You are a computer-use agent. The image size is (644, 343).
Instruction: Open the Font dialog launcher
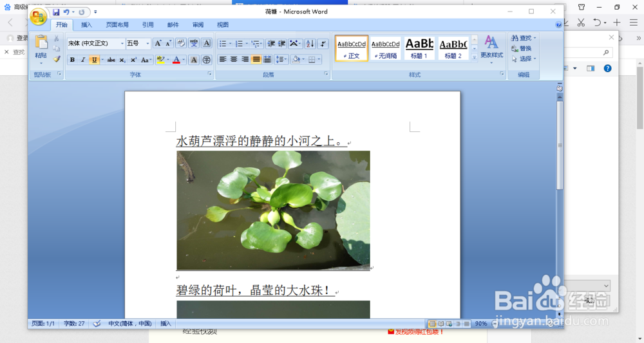(209, 74)
